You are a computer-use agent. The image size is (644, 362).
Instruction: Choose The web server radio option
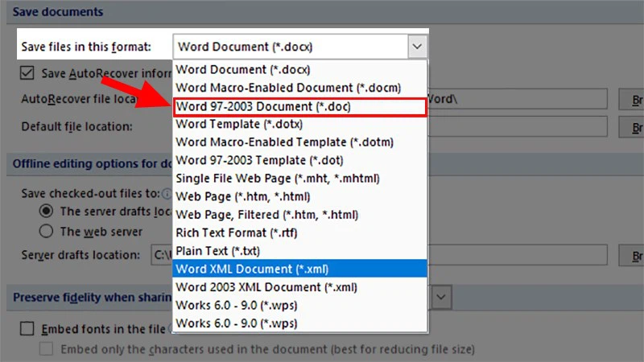pyautogui.click(x=47, y=232)
